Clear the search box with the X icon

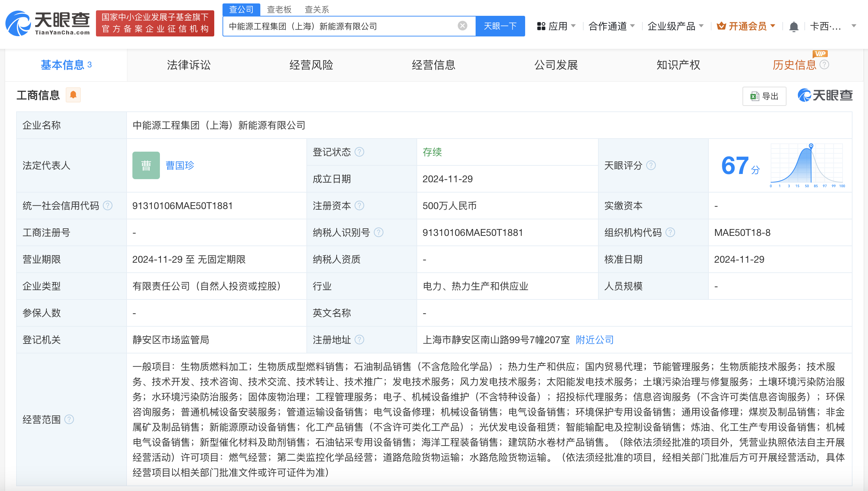click(x=462, y=25)
